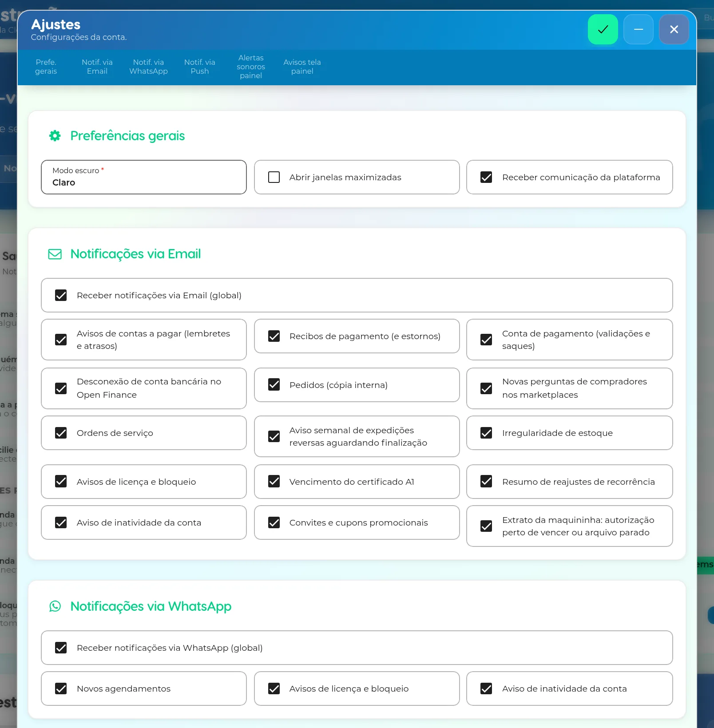Select the Notif. via Push tab

pyautogui.click(x=200, y=67)
